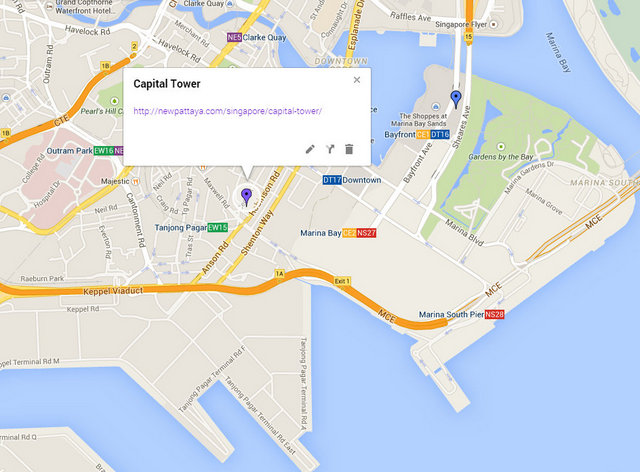Image resolution: width=640 pixels, height=472 pixels.
Task: Click the Exit 1 marker on MCE
Action: [x=342, y=281]
